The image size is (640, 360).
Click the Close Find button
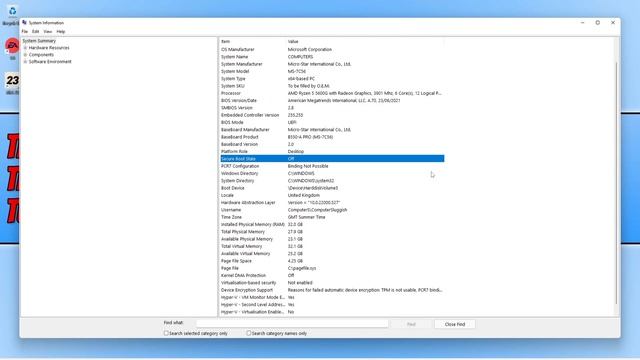(455, 324)
